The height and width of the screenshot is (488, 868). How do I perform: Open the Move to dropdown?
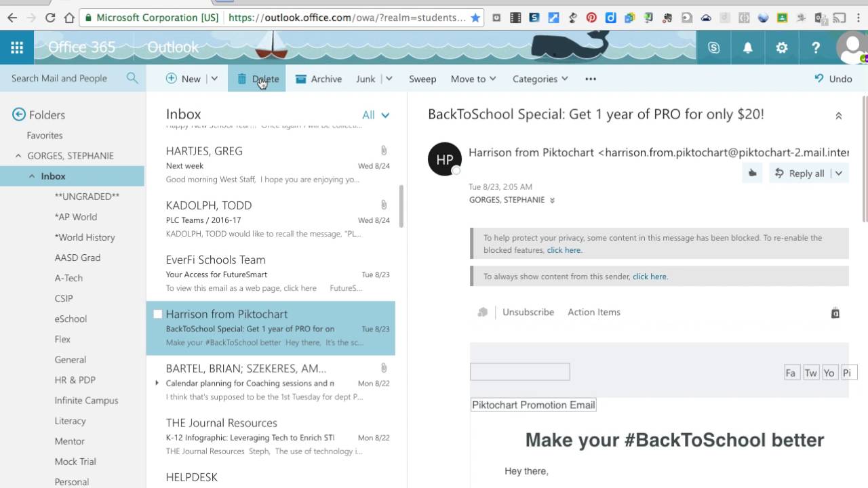(473, 79)
